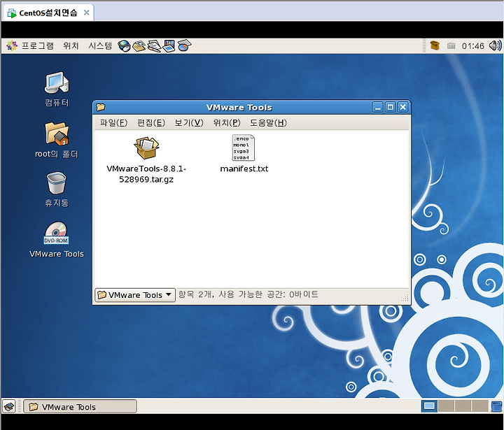
Task: Click the manifest.txt file name label
Action: coord(244,169)
